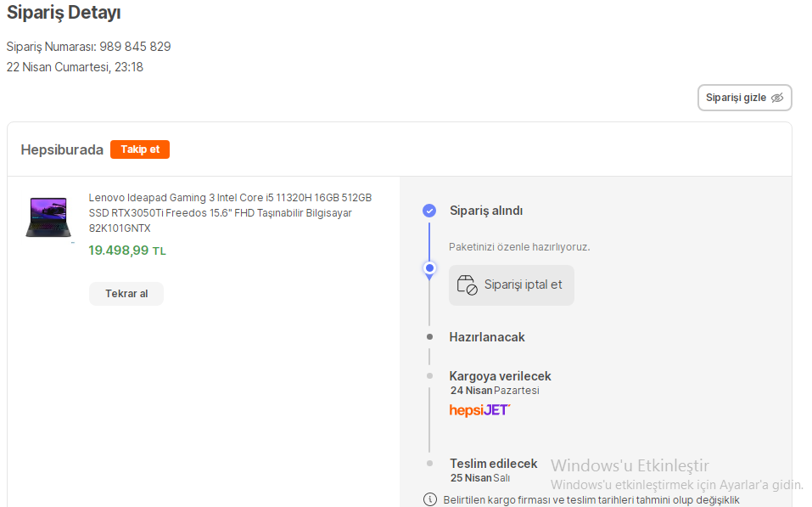812x507 pixels.
Task: Click the 19.498,99 TL price
Action: coord(127,251)
